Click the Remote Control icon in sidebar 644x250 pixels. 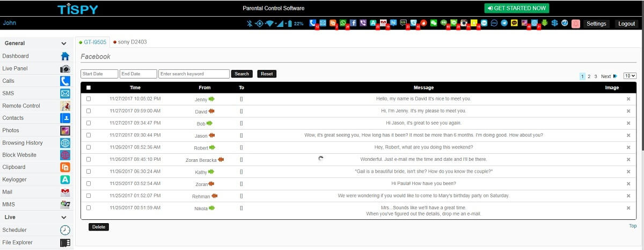(x=65, y=106)
